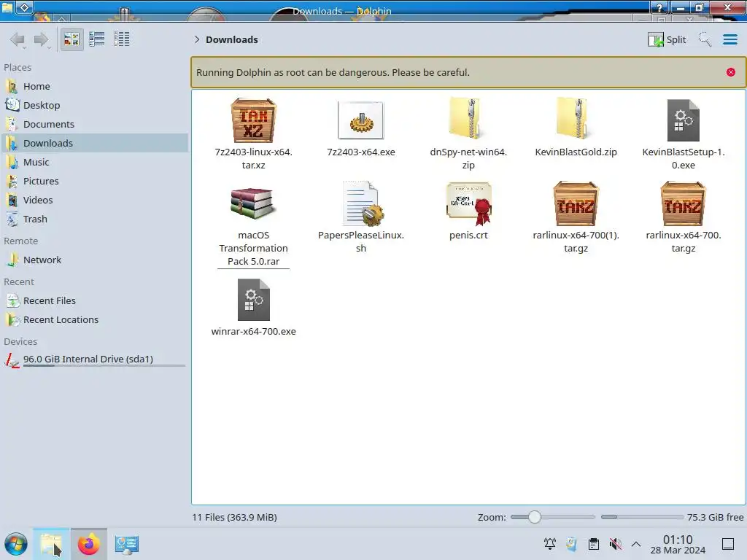Open the hamburger menu

729,39
